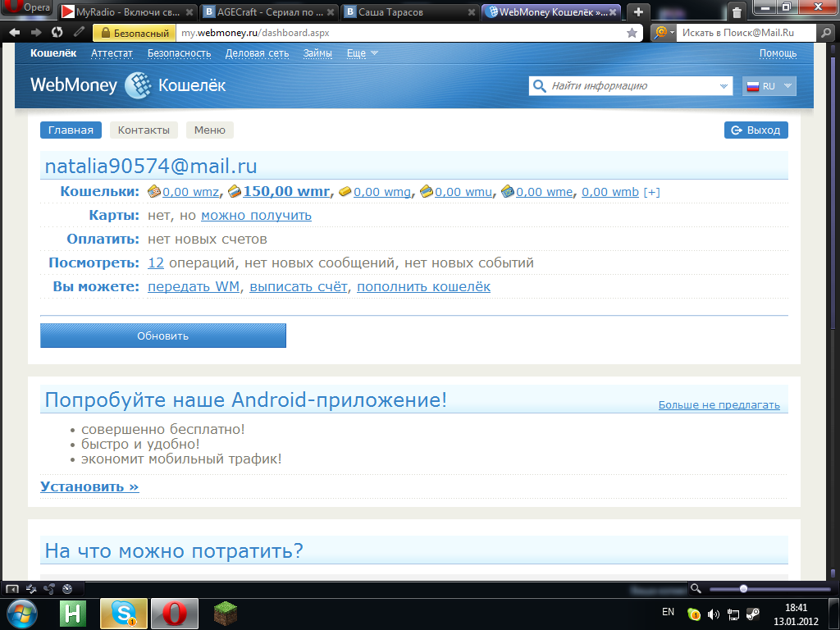The height and width of the screenshot is (630, 840).
Task: Open the Аттестат menu item
Action: pos(112,53)
